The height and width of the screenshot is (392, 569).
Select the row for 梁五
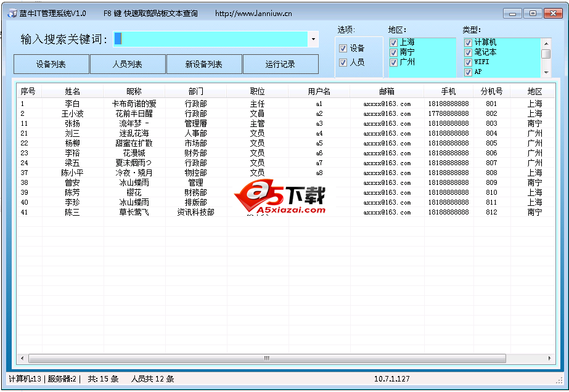point(285,163)
